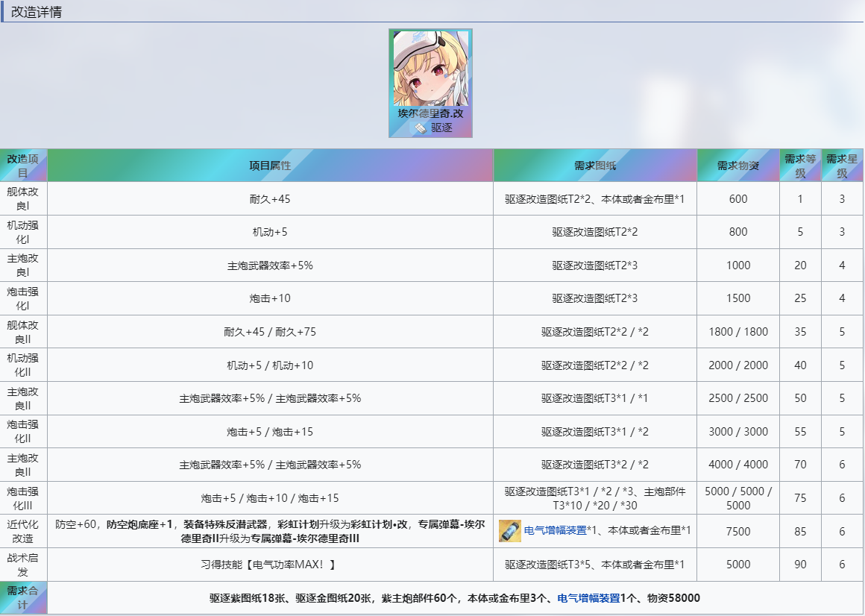Click the 2500 / 2500 cost cell

738,398
